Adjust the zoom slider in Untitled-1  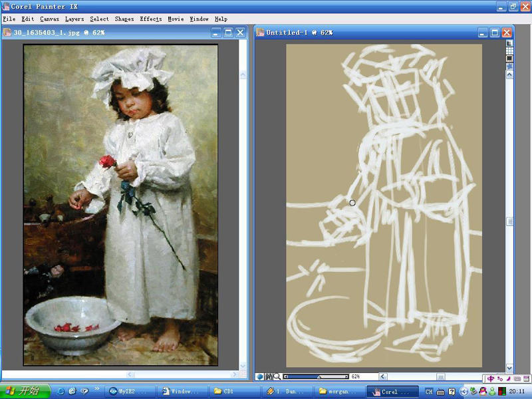pyautogui.click(x=317, y=376)
